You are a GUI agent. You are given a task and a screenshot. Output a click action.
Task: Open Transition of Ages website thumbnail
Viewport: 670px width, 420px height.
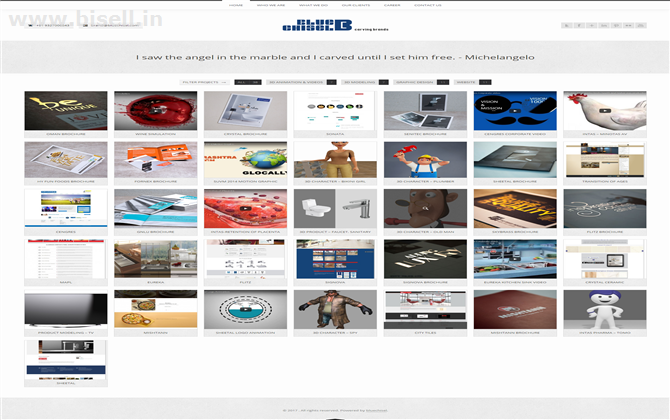(x=605, y=160)
